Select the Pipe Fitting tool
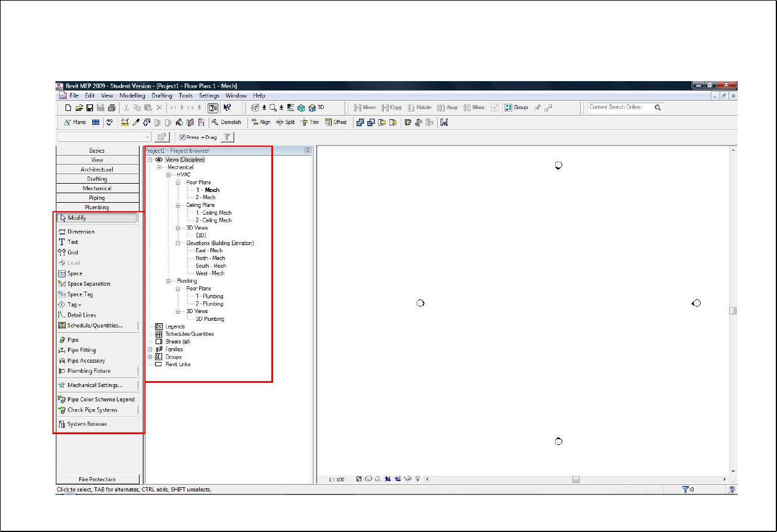 coord(81,350)
